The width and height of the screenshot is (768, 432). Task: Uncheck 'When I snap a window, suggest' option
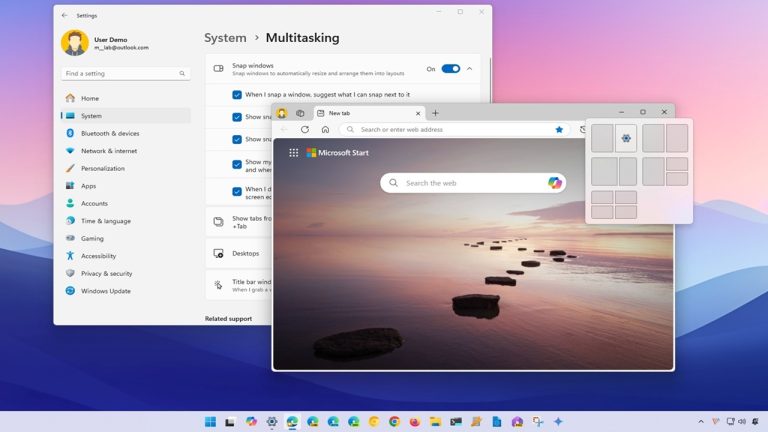237,95
